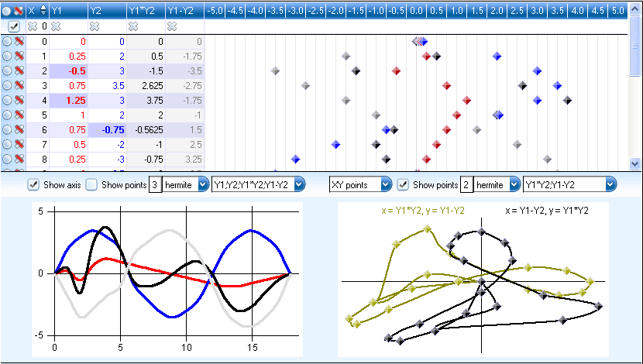Open right chart hermite interpolation dropdown
The width and height of the screenshot is (643, 364).
coord(515,185)
